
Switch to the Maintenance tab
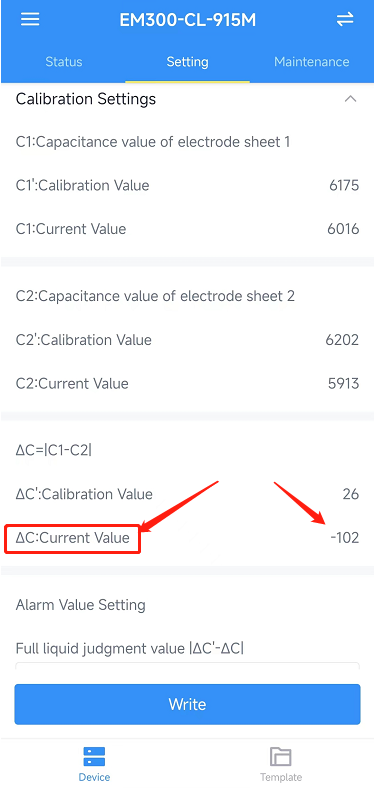(x=312, y=62)
